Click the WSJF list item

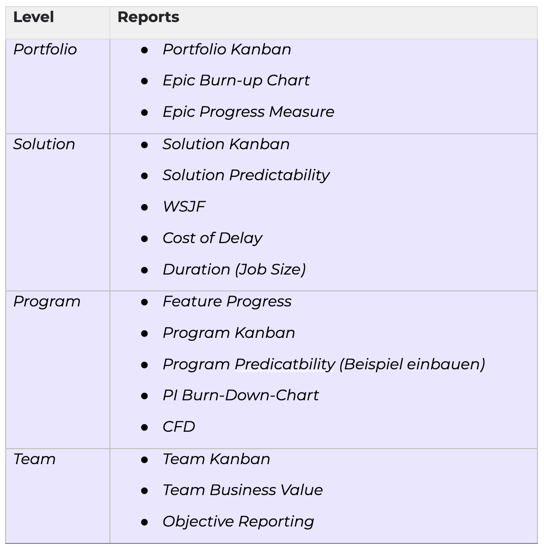[x=184, y=207]
